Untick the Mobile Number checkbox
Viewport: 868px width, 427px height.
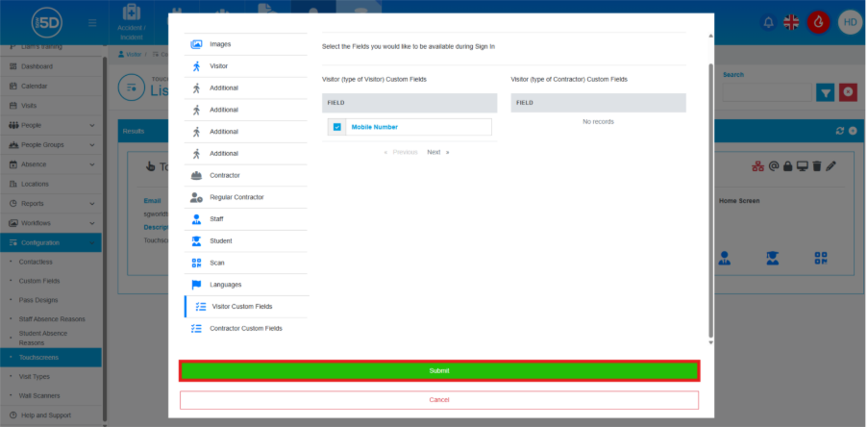click(x=337, y=127)
